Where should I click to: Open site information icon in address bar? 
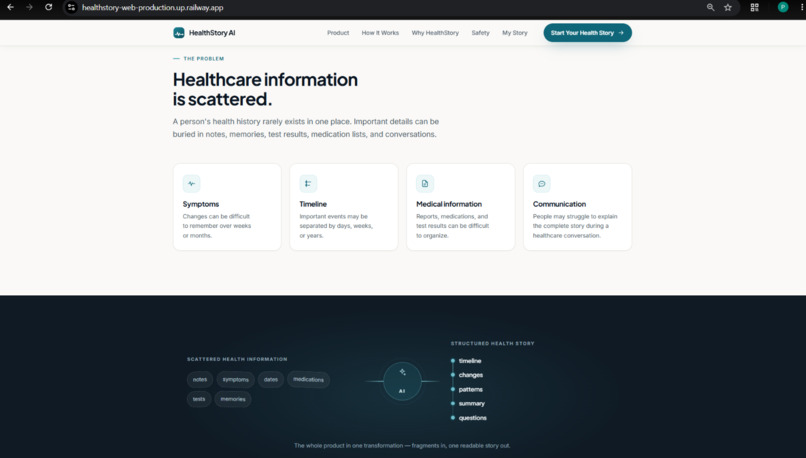(71, 7)
